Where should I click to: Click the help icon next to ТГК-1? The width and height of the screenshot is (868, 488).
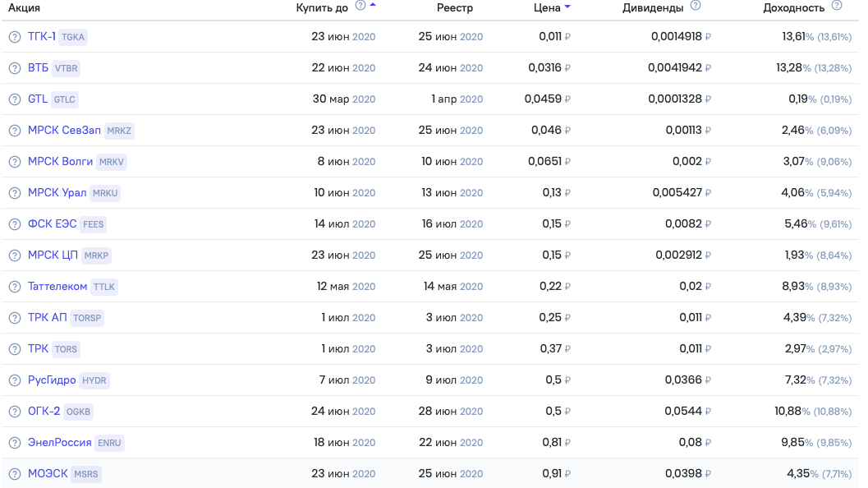[15, 37]
